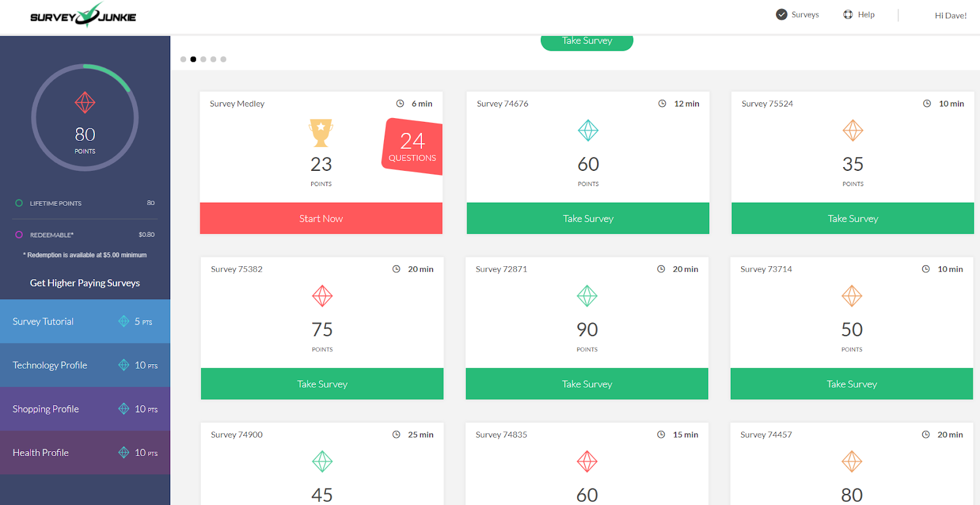Viewport: 980px width, 505px height.
Task: Take Survey 72871
Action: [x=587, y=384]
